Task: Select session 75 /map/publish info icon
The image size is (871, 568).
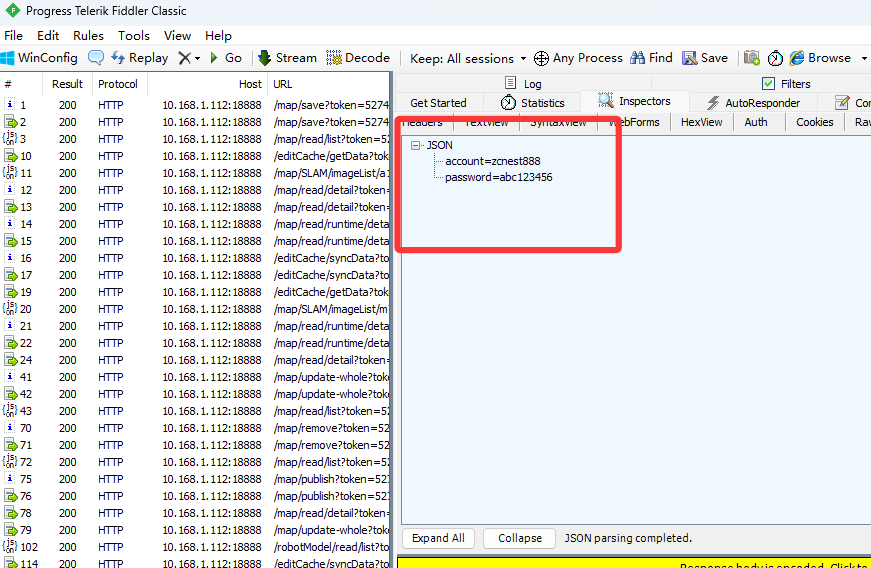Action: [x=10, y=479]
